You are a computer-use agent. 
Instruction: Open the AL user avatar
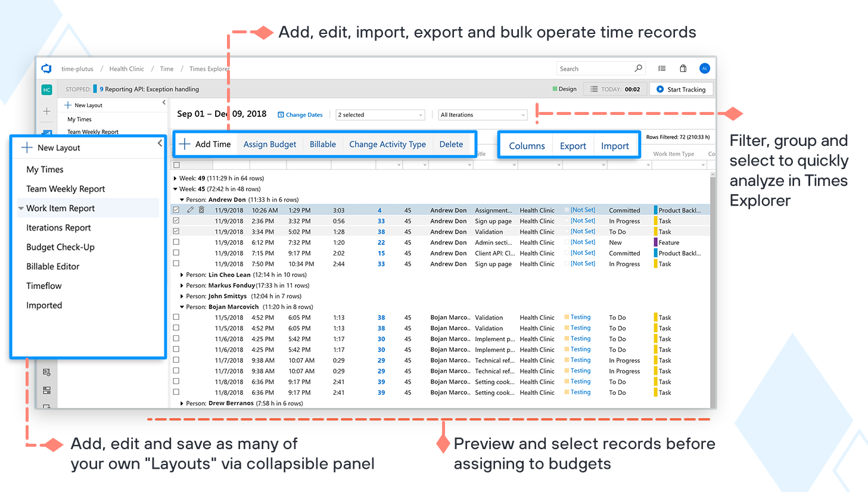pos(704,68)
